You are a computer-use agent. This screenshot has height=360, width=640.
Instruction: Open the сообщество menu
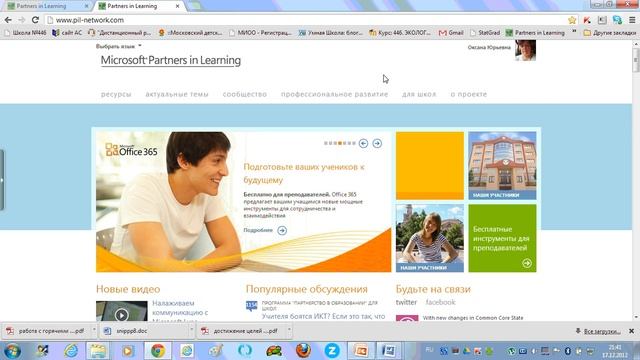(x=244, y=94)
